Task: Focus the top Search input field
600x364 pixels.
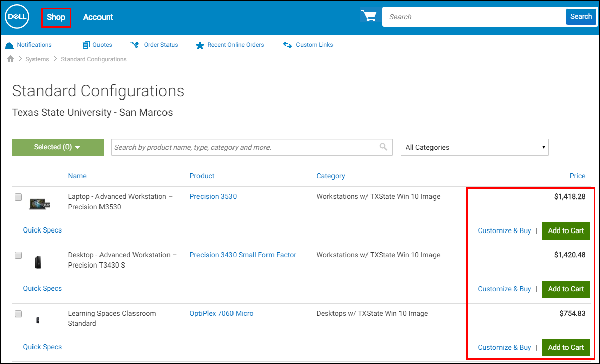Action: [x=474, y=17]
